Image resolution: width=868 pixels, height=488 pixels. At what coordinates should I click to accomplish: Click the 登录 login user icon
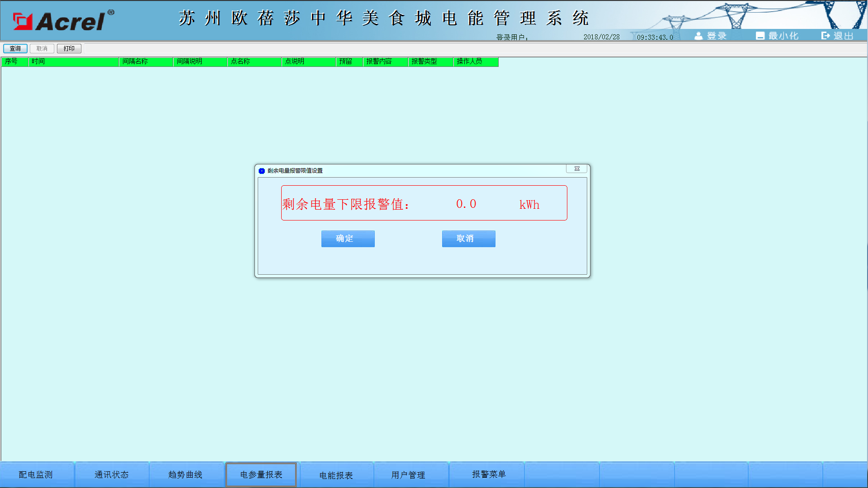point(698,36)
